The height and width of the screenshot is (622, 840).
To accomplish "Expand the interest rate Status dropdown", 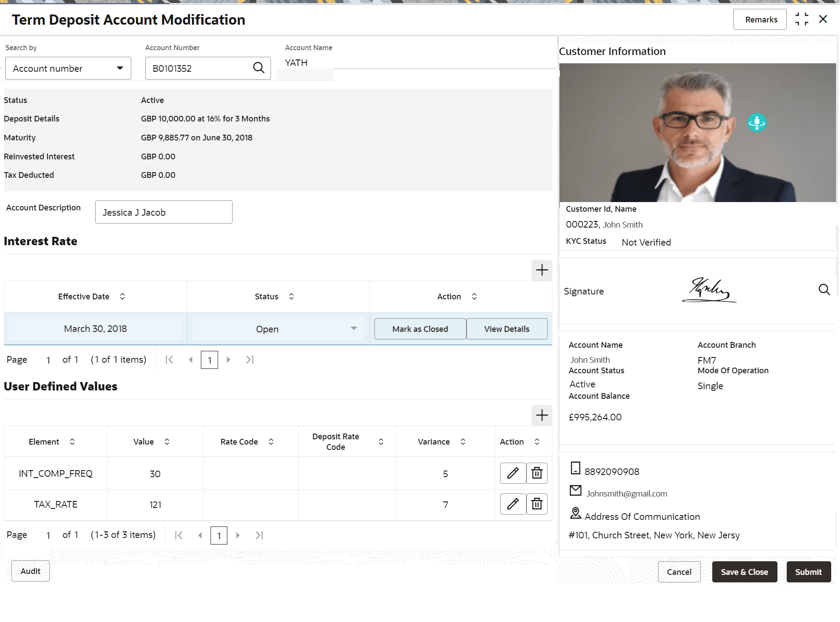I will (x=353, y=329).
